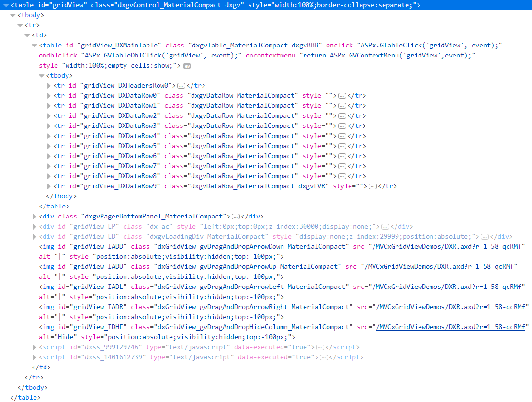This screenshot has width=532, height=402.
Task: Click ellipsis badge in dxgvPagerBottomPanel div
Action: 236,217
